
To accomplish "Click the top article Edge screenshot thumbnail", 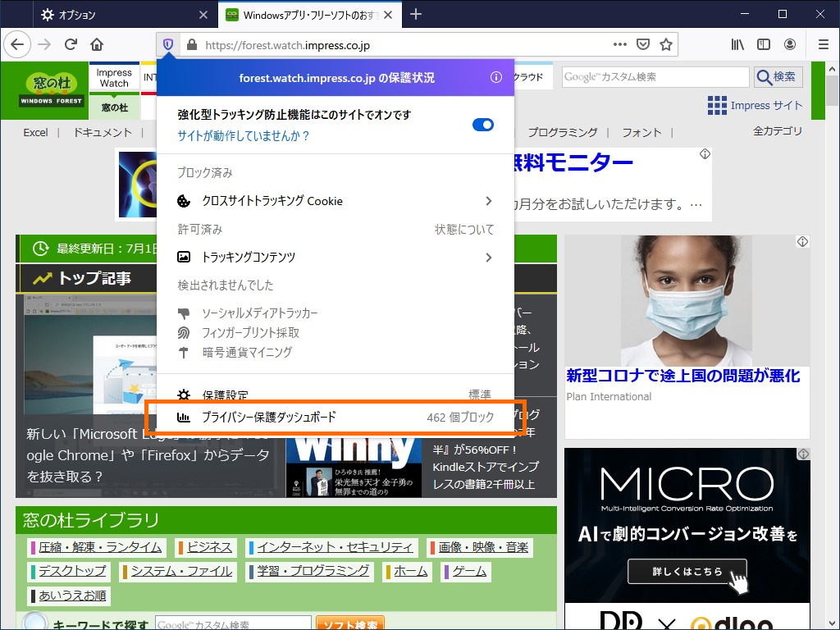I will [90, 356].
